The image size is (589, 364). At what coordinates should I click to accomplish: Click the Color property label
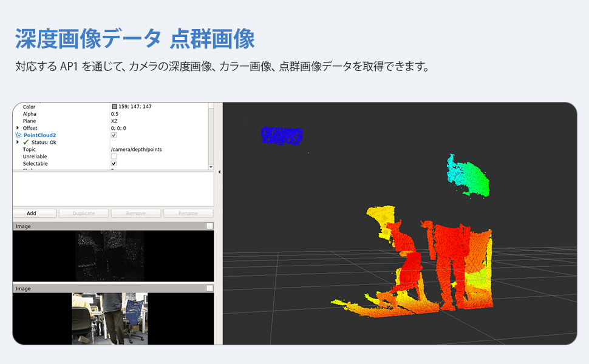point(29,107)
